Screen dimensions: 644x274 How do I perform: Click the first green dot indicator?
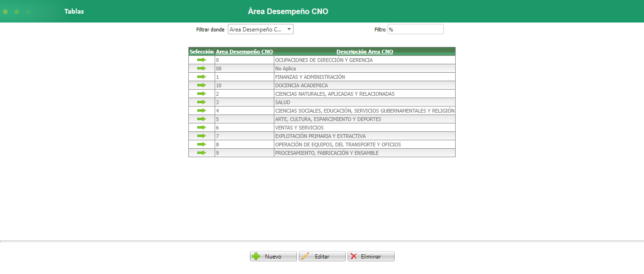pos(5,11)
